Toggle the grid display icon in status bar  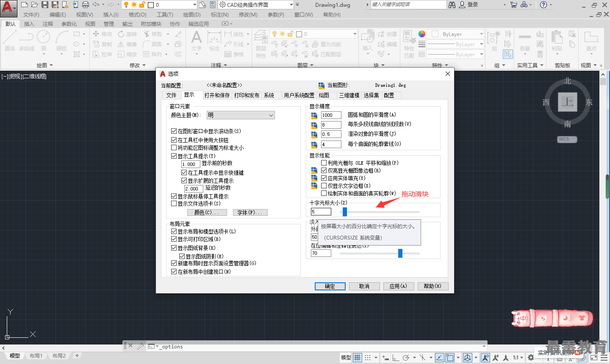pos(358,358)
